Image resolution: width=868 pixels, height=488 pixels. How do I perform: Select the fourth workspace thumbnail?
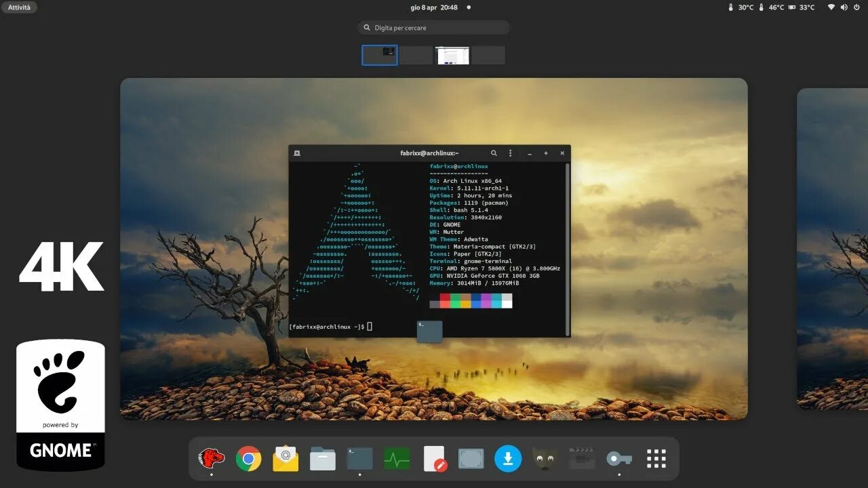click(x=488, y=56)
